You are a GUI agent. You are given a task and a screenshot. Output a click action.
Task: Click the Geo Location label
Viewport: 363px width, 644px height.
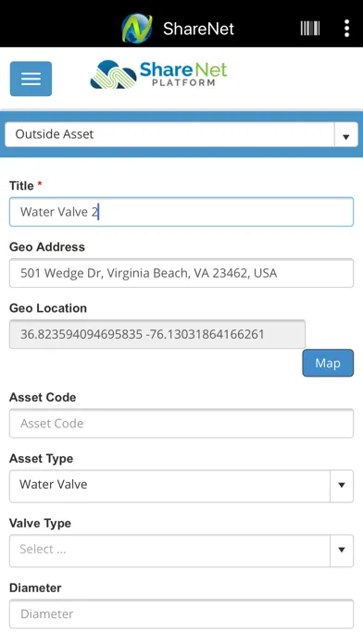(x=48, y=308)
